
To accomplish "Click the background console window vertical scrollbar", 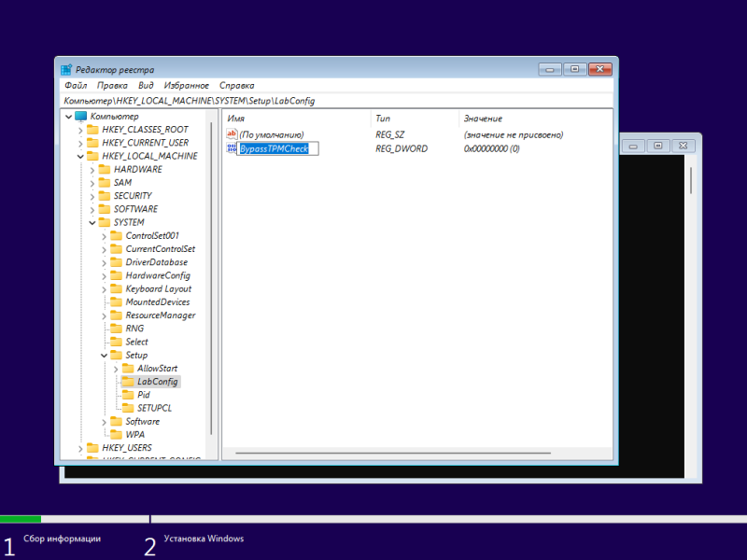I will 691,180.
